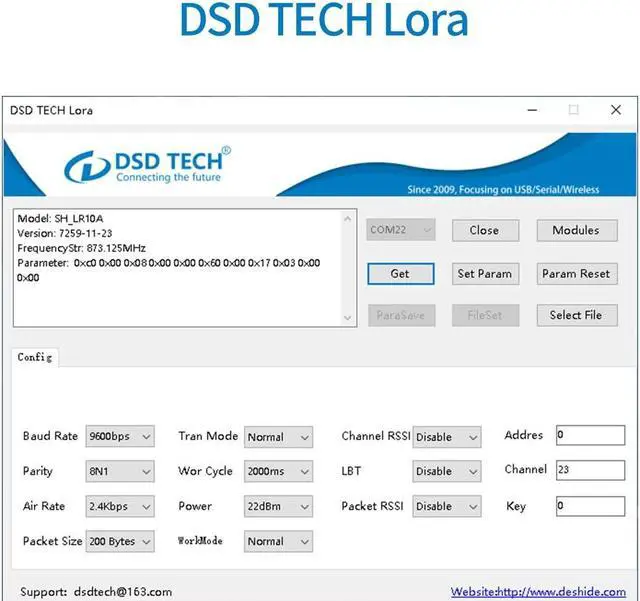Select the Config tab

click(x=35, y=357)
